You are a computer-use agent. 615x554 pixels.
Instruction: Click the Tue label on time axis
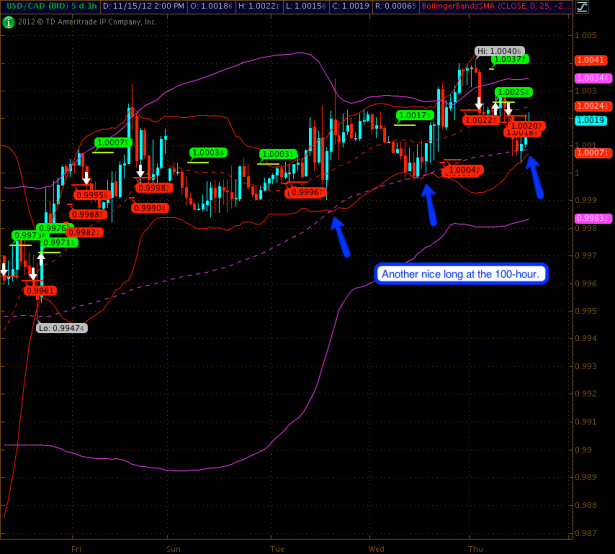277,549
